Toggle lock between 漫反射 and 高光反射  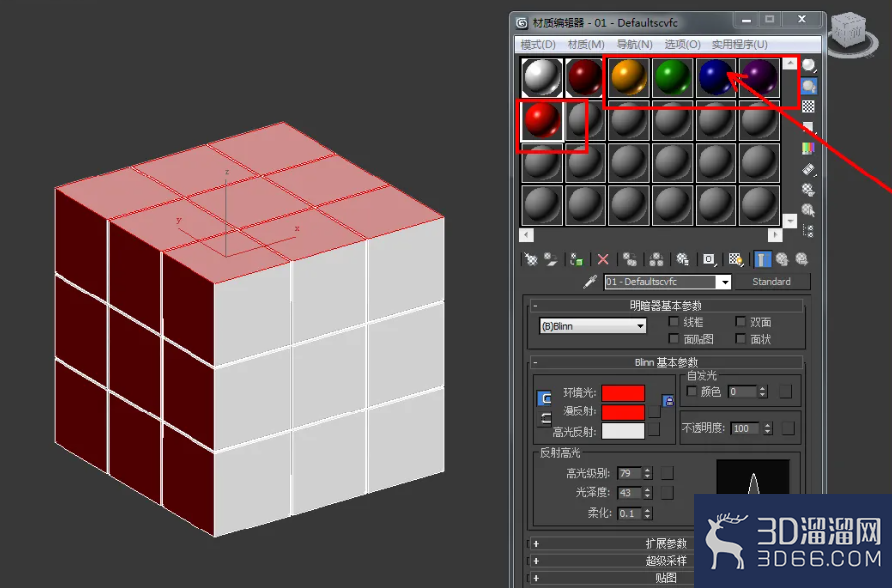coord(546,419)
